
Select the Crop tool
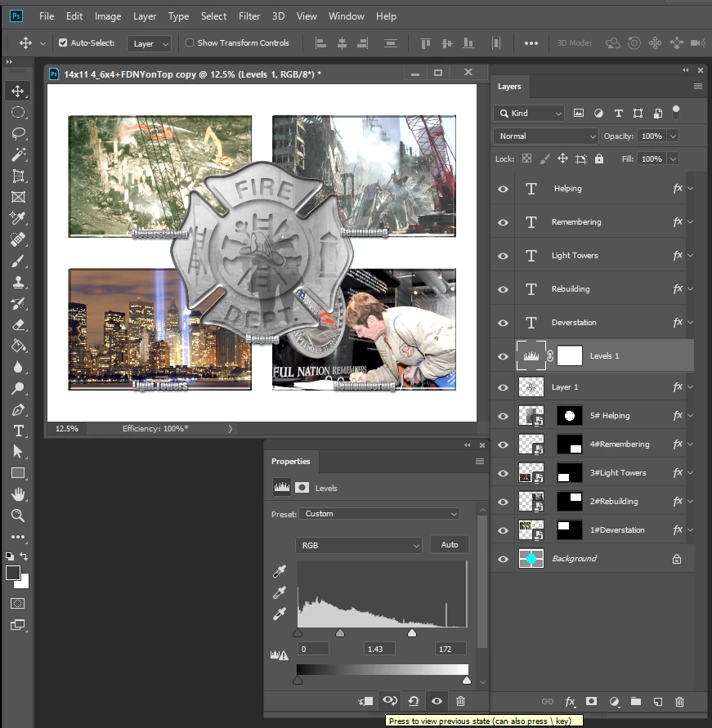(18, 176)
